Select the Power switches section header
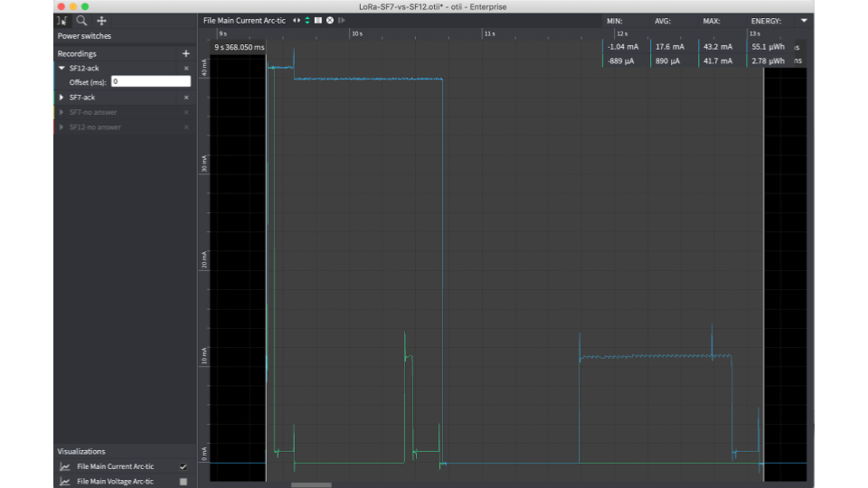This screenshot has height=488, width=868. click(84, 36)
